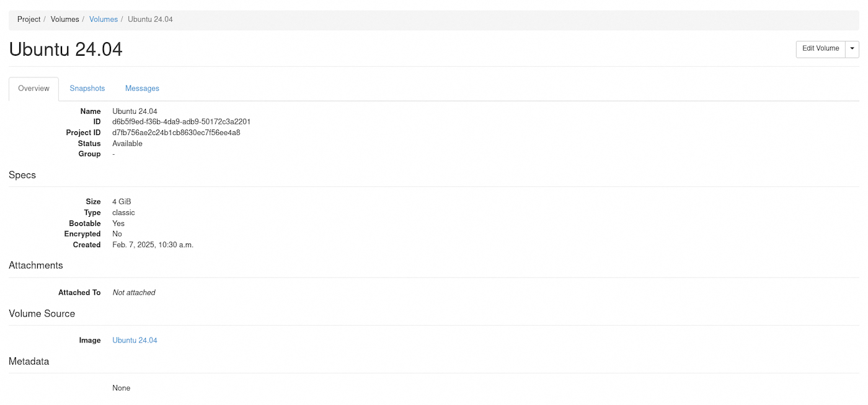Click the Not attached text

tap(134, 293)
